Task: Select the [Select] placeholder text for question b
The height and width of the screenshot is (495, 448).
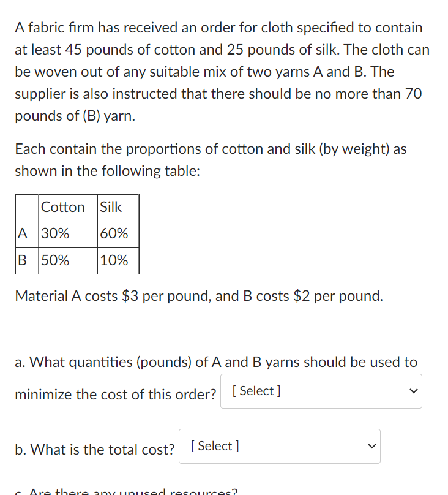Action: 212,446
